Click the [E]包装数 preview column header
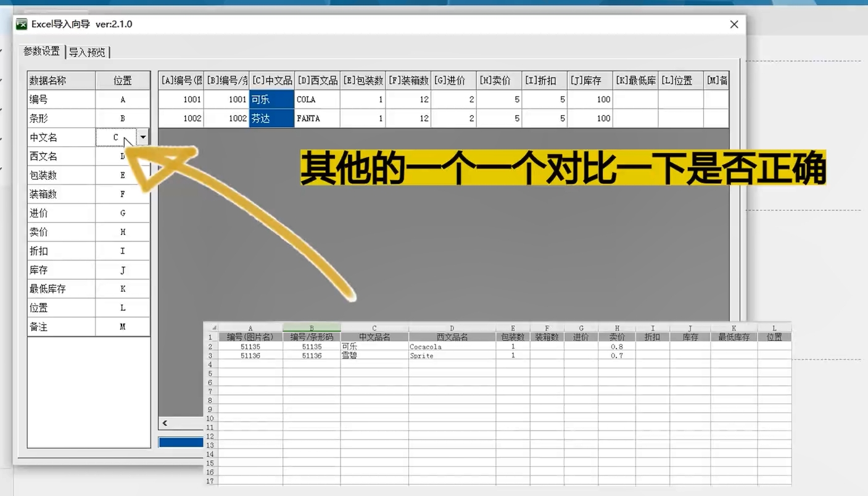Screen dimensions: 868x496 [x=363, y=80]
